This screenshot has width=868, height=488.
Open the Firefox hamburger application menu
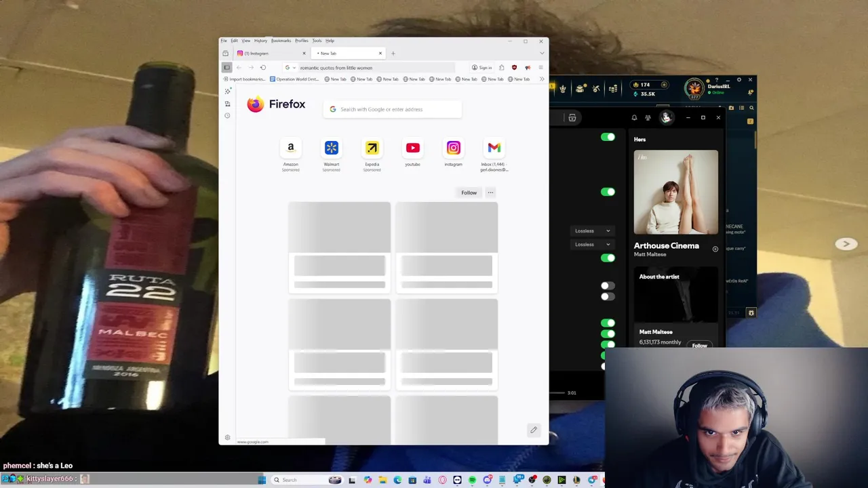[x=540, y=68]
